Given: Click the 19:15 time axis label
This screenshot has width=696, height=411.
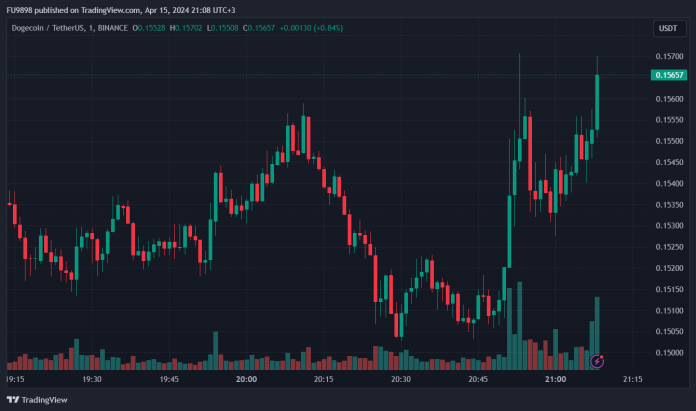Looking at the screenshot, I should point(16,380).
